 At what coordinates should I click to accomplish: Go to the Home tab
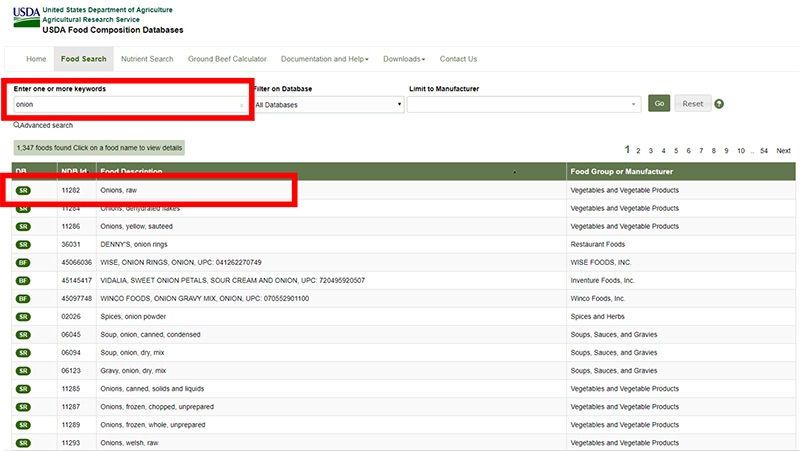point(36,59)
